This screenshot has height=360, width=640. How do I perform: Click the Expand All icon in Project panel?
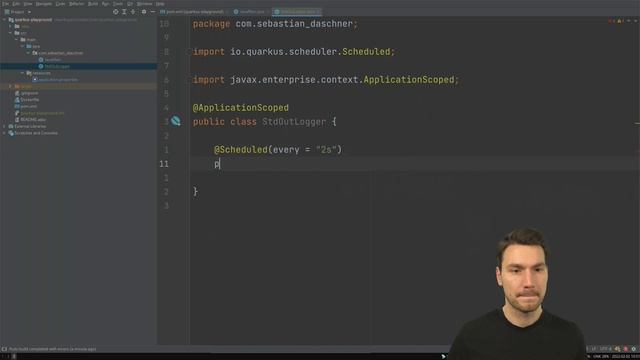click(x=124, y=12)
